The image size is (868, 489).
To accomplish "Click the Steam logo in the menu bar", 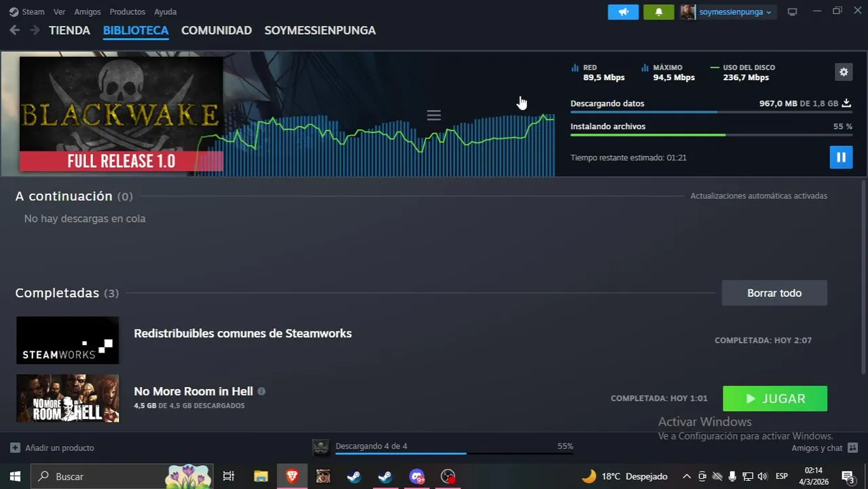I will [x=14, y=12].
